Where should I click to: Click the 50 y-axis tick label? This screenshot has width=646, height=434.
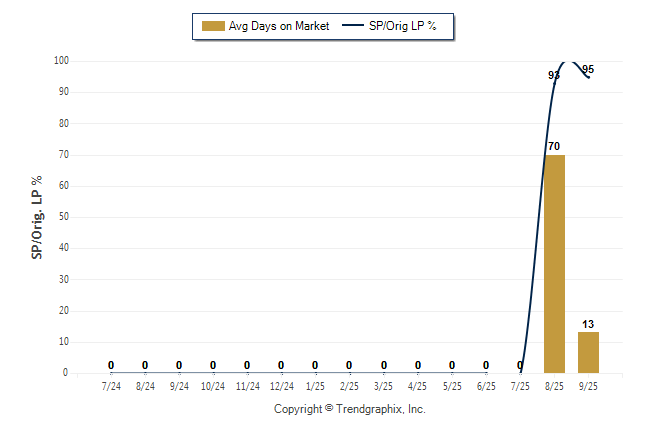[63, 217]
